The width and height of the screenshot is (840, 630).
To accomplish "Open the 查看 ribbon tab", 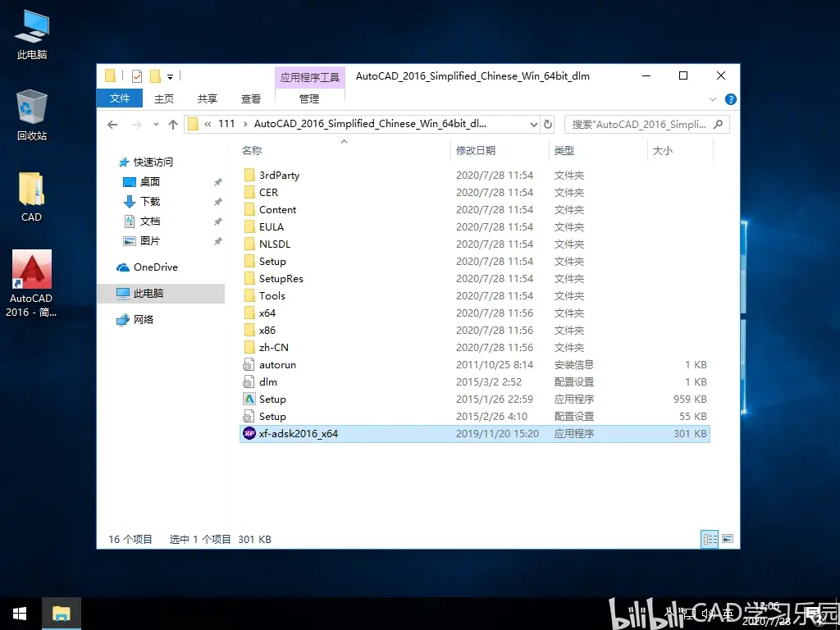I will coord(251,98).
